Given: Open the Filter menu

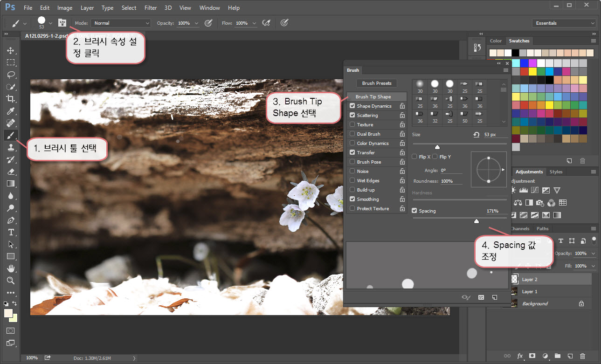Looking at the screenshot, I should (151, 7).
